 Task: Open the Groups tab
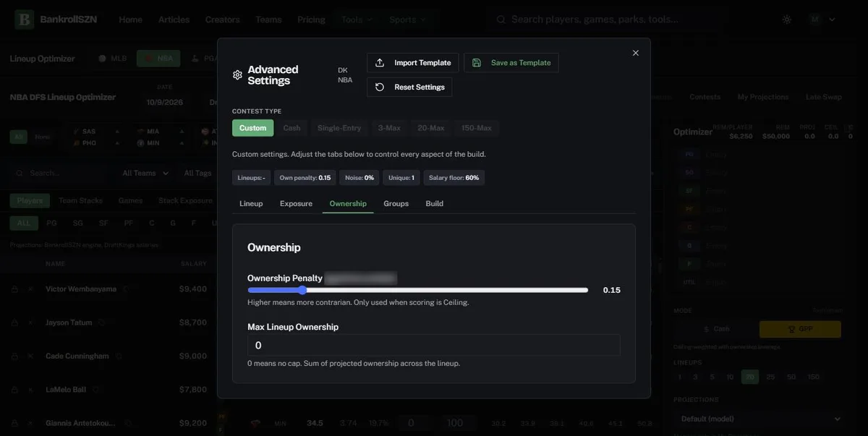point(396,204)
